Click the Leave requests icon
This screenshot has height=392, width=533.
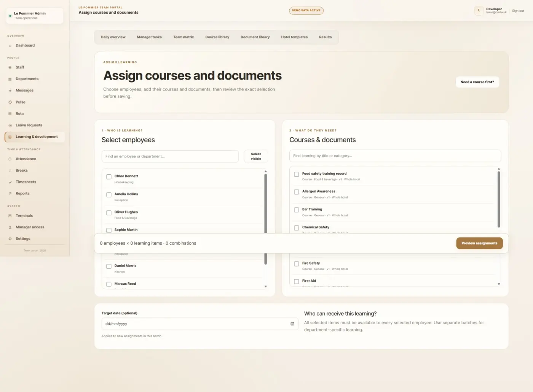10,125
